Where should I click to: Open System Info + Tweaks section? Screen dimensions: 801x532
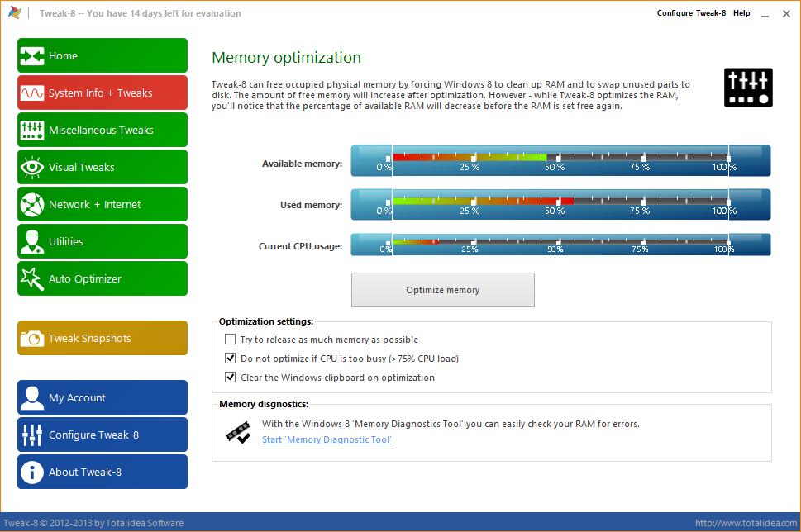[103, 93]
